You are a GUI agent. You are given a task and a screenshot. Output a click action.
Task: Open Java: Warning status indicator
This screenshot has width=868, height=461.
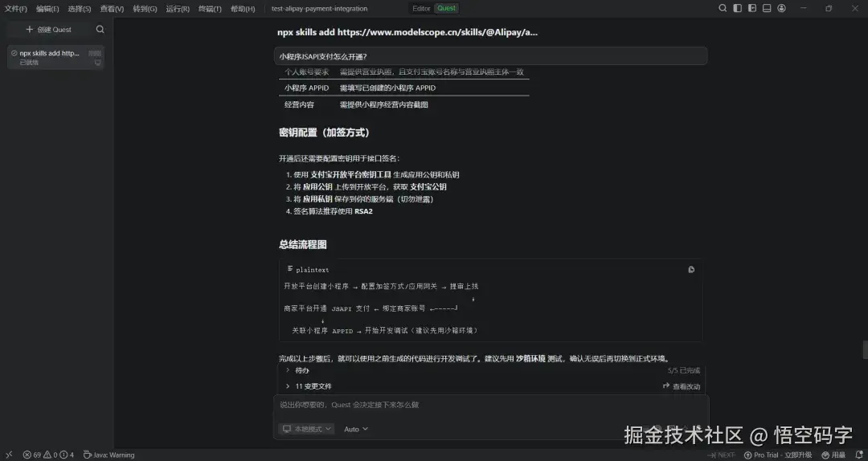[x=109, y=455]
